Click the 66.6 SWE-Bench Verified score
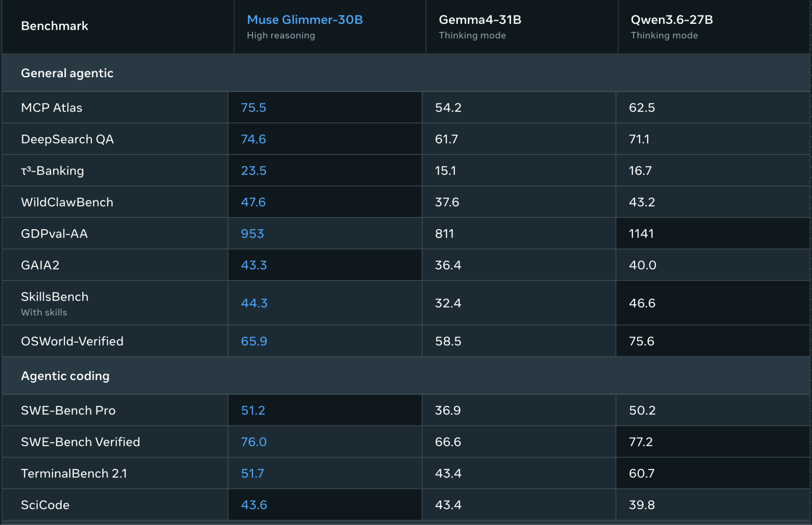Screen dimensions: 812x525 tap(448, 442)
